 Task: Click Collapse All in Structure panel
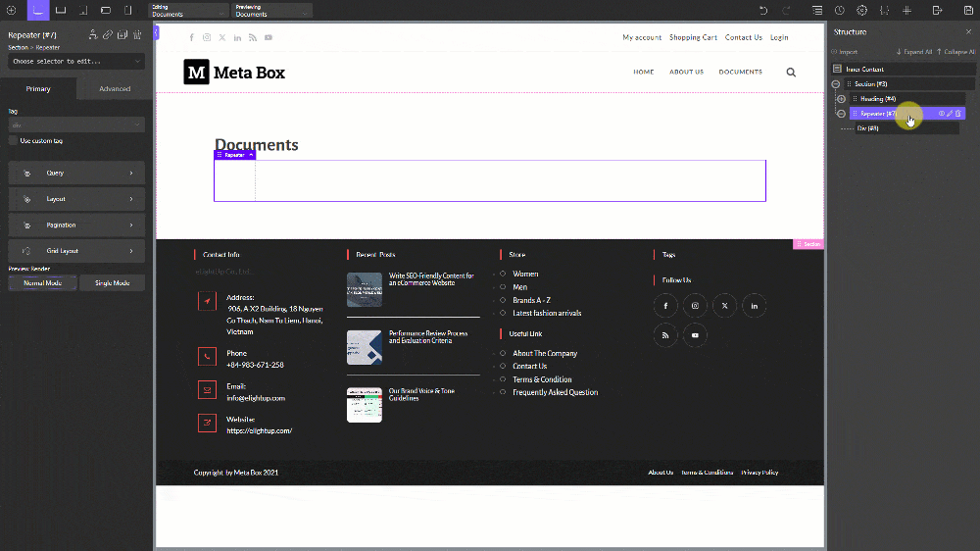957,52
